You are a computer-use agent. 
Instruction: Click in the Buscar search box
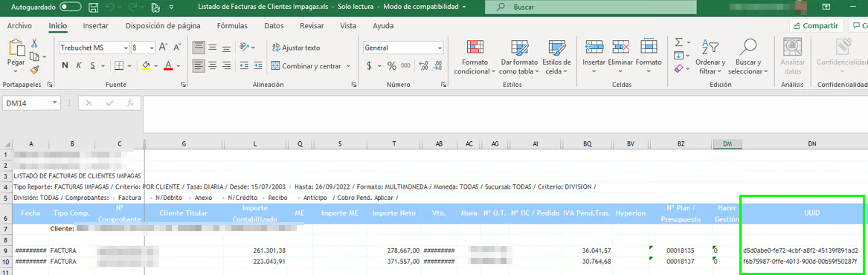(x=591, y=7)
